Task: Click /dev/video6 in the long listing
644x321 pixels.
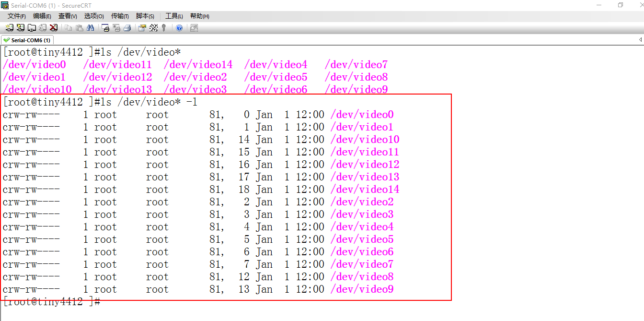Action: point(362,252)
